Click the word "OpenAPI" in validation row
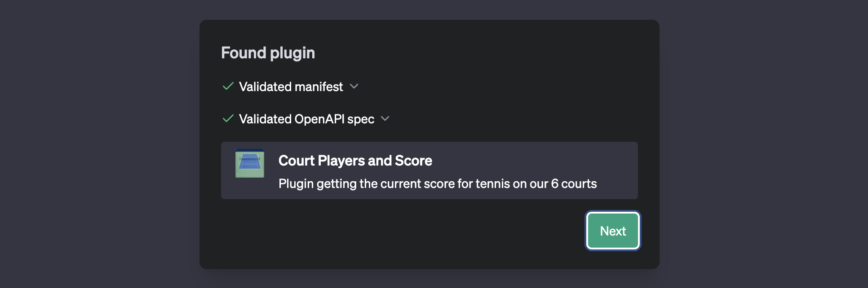 [x=319, y=119]
